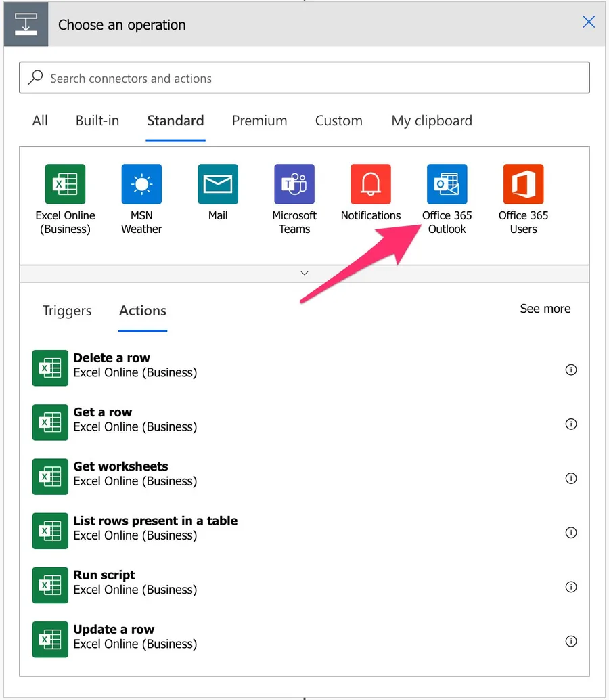Image resolution: width=609 pixels, height=700 pixels.
Task: Open the Built-in tab
Action: point(97,121)
